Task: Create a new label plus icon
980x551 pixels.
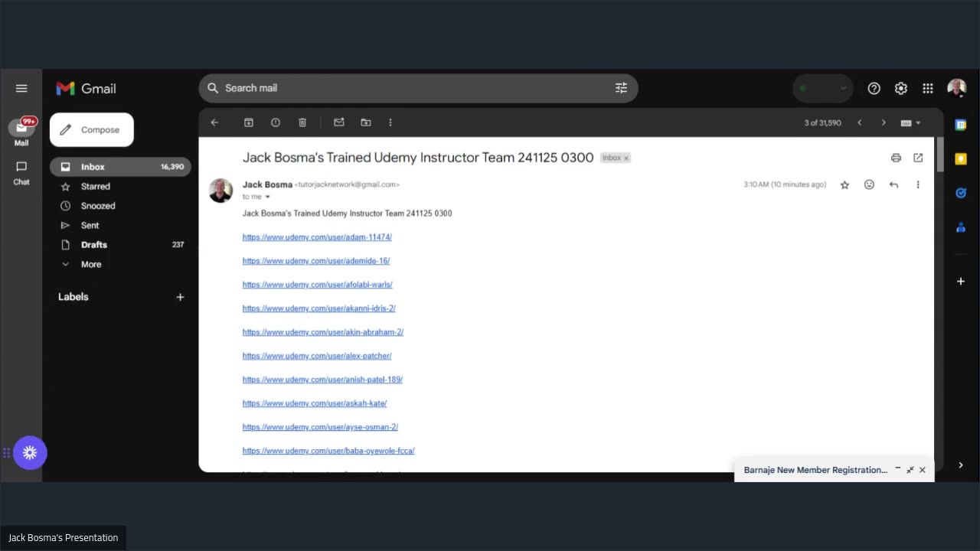Action: coord(180,297)
